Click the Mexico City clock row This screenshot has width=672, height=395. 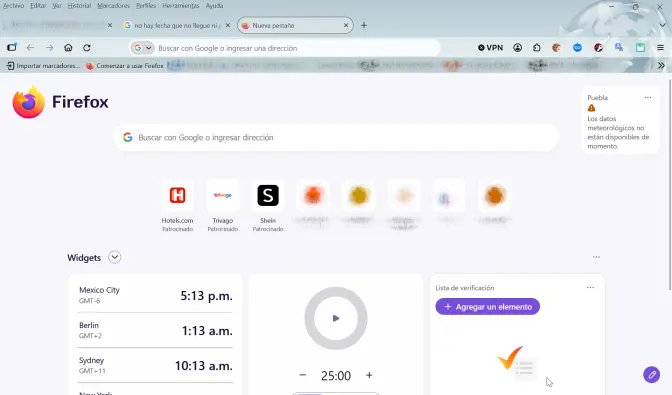pos(156,295)
